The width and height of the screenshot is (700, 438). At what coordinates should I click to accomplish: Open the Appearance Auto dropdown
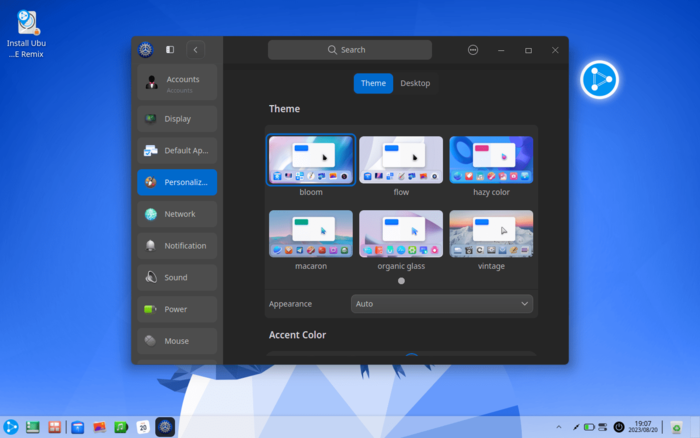(442, 304)
